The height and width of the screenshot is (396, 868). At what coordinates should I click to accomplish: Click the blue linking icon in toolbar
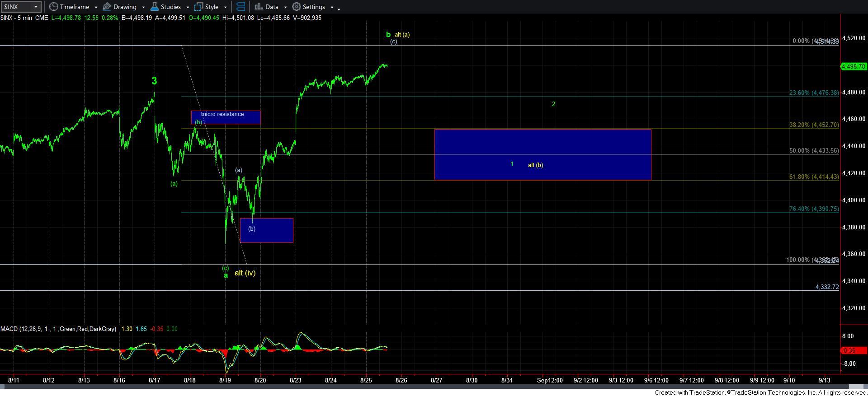pyautogui.click(x=241, y=7)
